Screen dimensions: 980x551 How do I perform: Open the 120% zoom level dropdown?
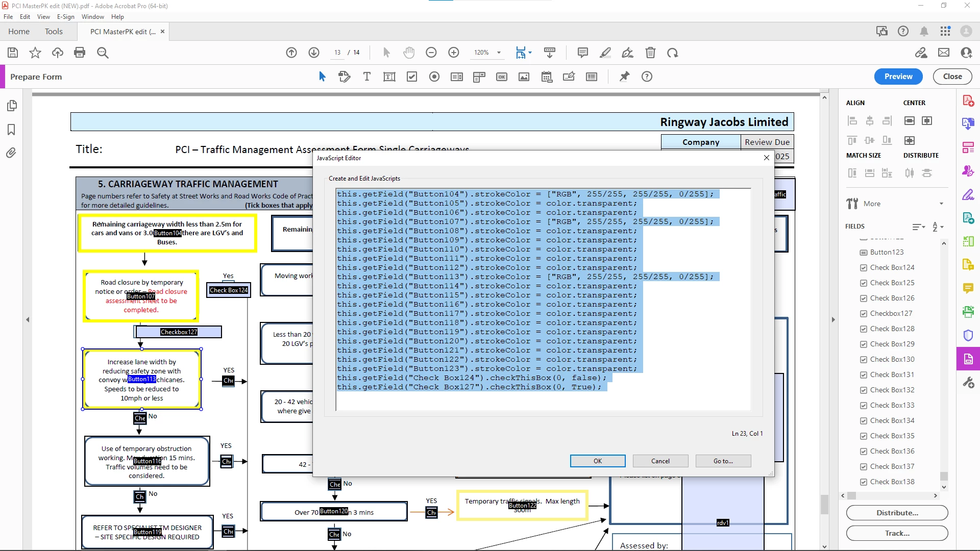(499, 53)
